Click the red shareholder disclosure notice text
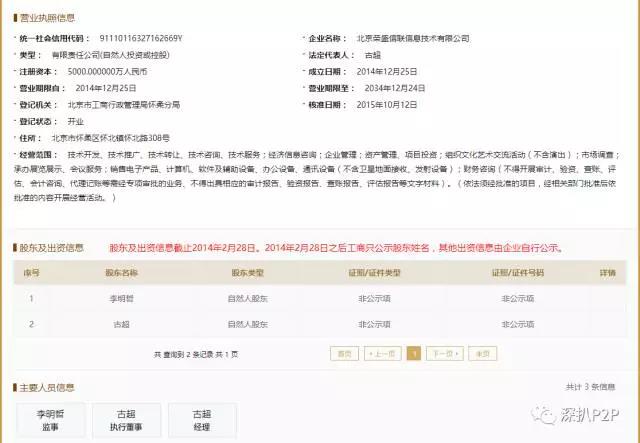The image size is (640, 443). coord(337,248)
